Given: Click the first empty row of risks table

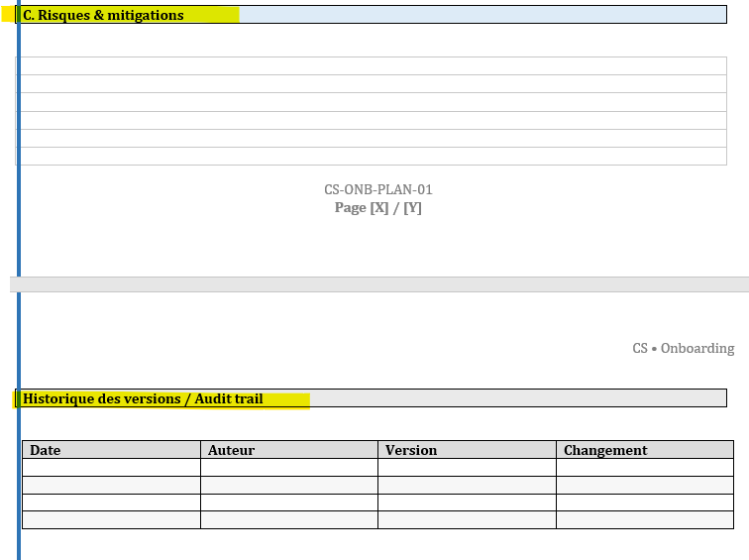Looking at the screenshot, I should [373, 65].
